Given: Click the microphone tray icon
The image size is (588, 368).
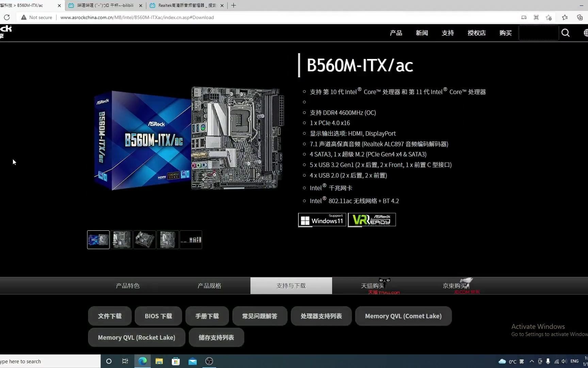Looking at the screenshot, I should [548, 361].
